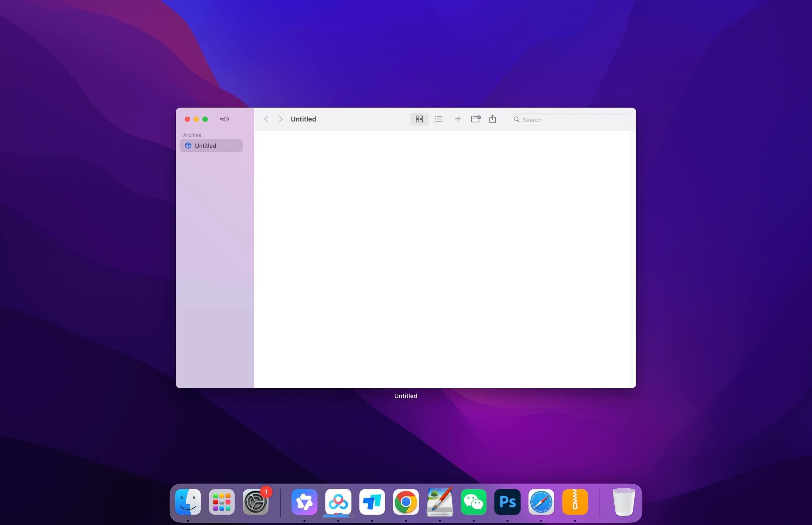Image resolution: width=812 pixels, height=525 pixels.
Task: Switch to list view in the toolbar
Action: (x=438, y=119)
